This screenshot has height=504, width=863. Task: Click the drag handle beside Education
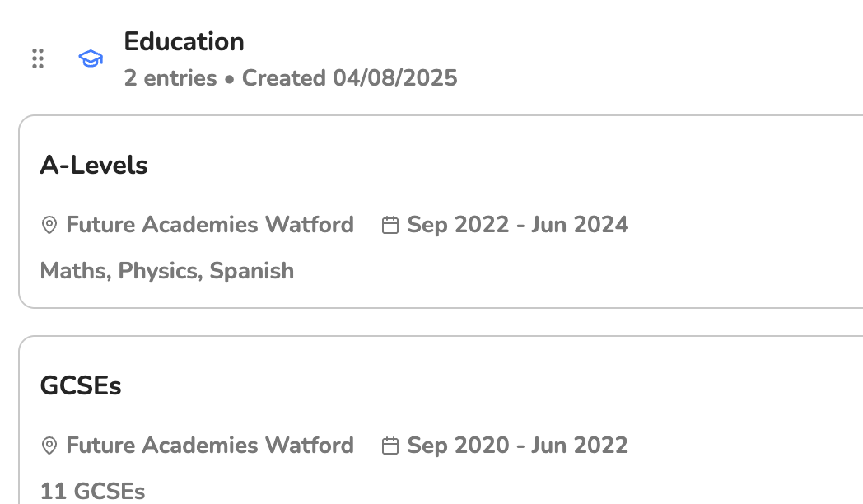coord(37,59)
